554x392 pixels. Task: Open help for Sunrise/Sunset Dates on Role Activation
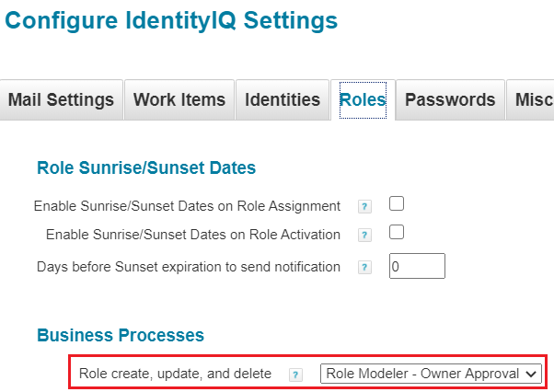tap(365, 236)
